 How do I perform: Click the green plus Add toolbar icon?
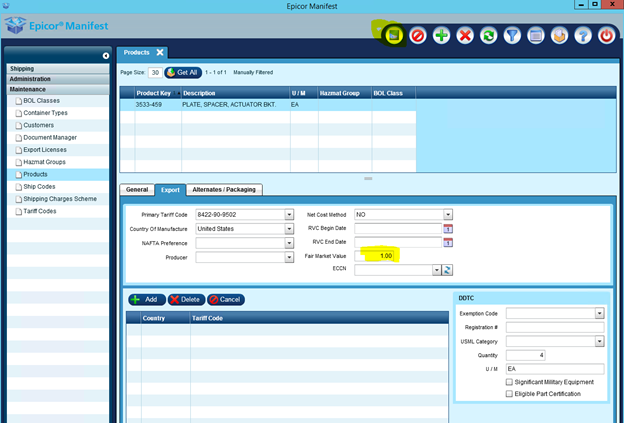(x=441, y=36)
